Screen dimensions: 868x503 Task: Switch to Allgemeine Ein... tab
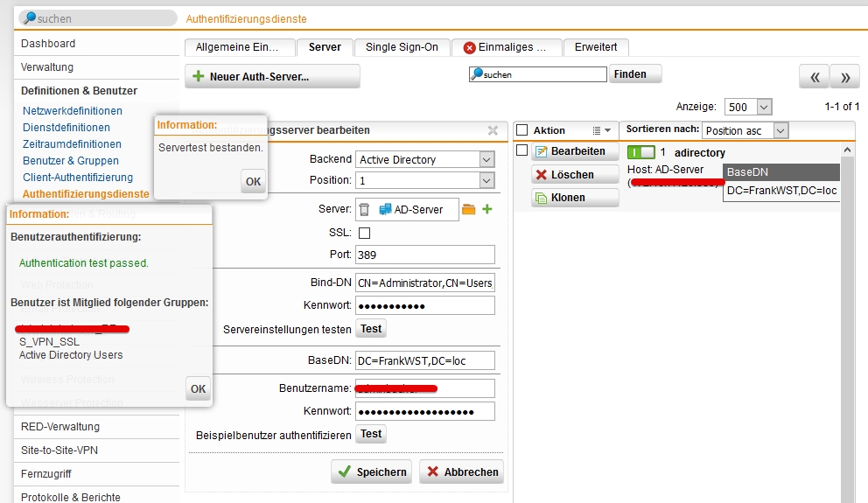(x=240, y=47)
